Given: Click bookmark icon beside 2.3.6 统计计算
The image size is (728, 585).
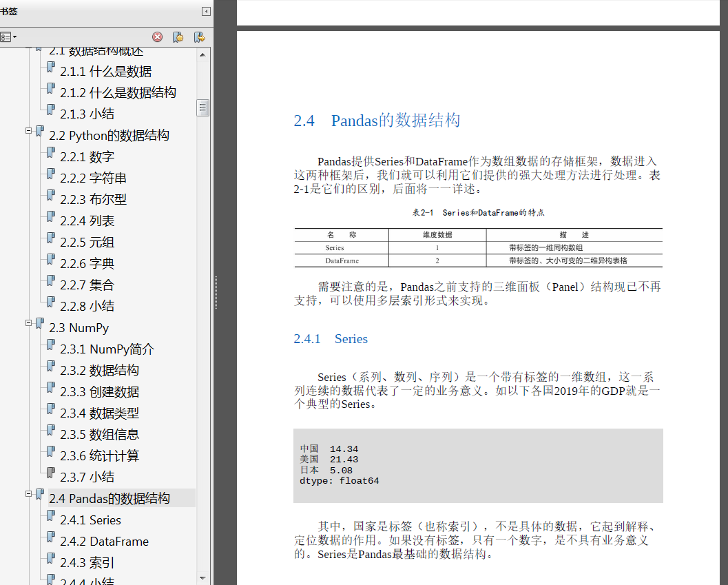Looking at the screenshot, I should click(50, 451).
